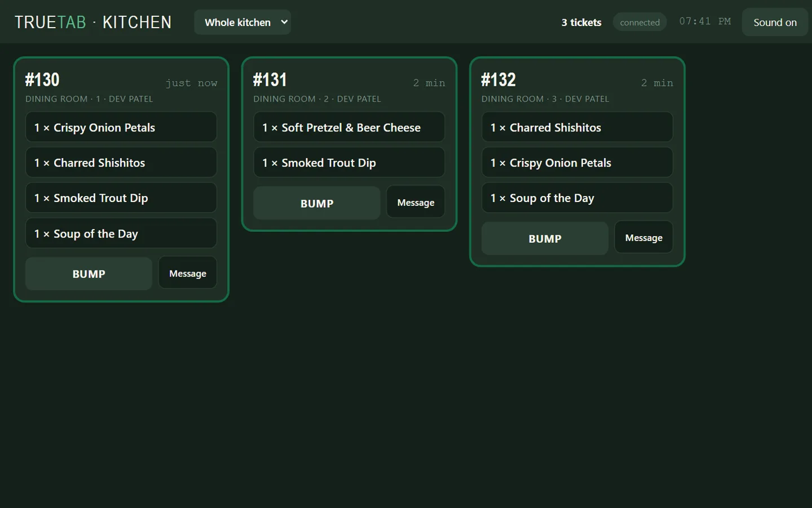Open the Whole kitchen station dropdown
This screenshot has width=812, height=508.
click(242, 22)
